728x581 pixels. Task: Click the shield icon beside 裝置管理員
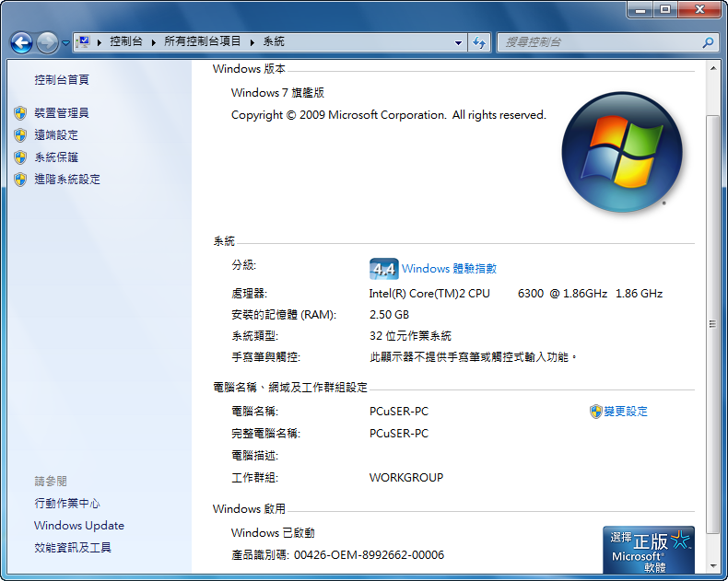(x=20, y=112)
